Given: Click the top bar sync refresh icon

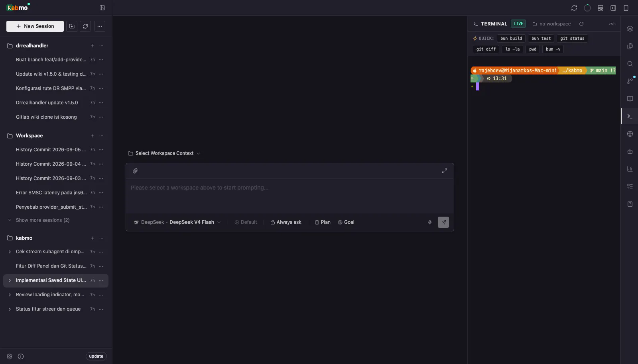Looking at the screenshot, I should (x=574, y=8).
